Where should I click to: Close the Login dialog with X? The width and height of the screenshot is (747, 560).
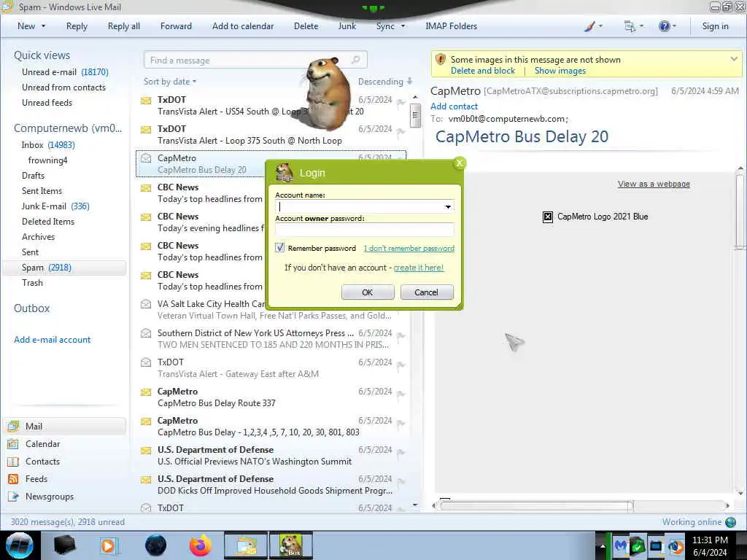(x=460, y=163)
